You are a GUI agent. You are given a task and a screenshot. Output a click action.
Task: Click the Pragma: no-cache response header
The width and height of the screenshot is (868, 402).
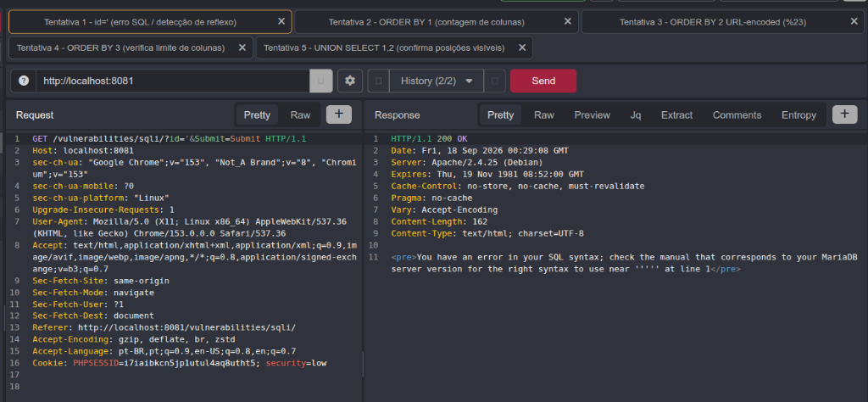(x=431, y=198)
